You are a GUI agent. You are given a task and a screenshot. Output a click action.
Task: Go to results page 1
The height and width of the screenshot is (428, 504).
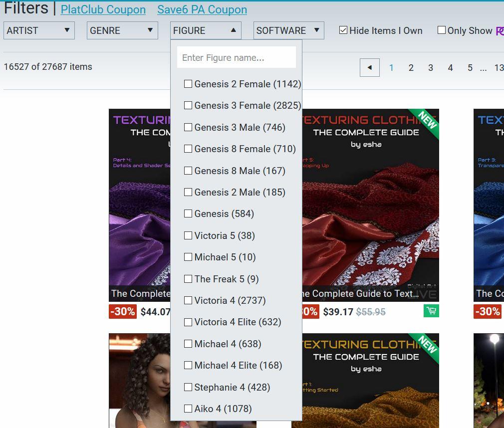pos(391,68)
